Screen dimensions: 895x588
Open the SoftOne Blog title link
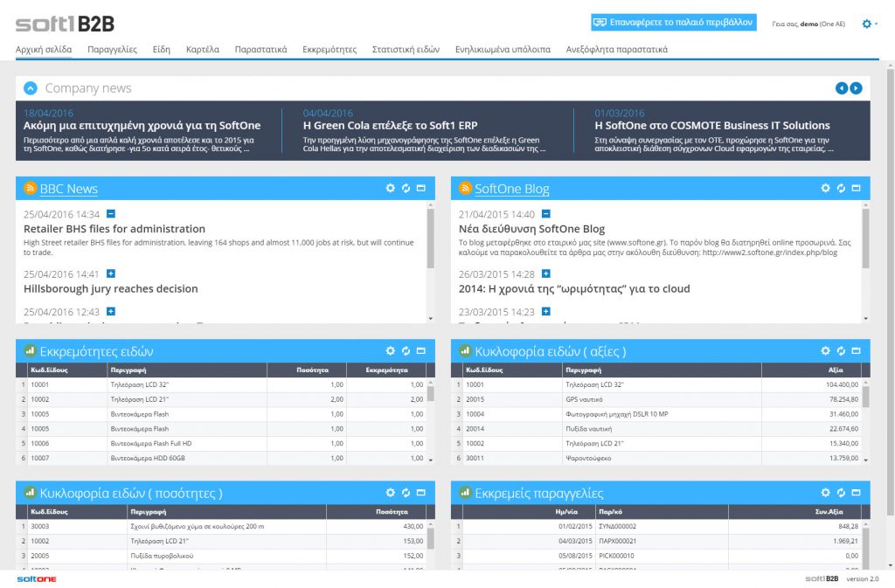click(x=512, y=189)
